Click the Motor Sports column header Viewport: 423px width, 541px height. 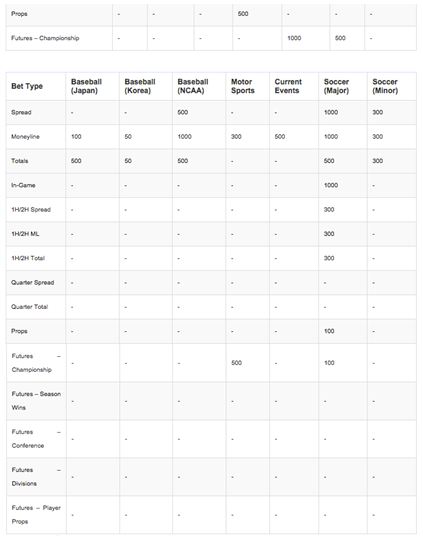[x=243, y=86]
